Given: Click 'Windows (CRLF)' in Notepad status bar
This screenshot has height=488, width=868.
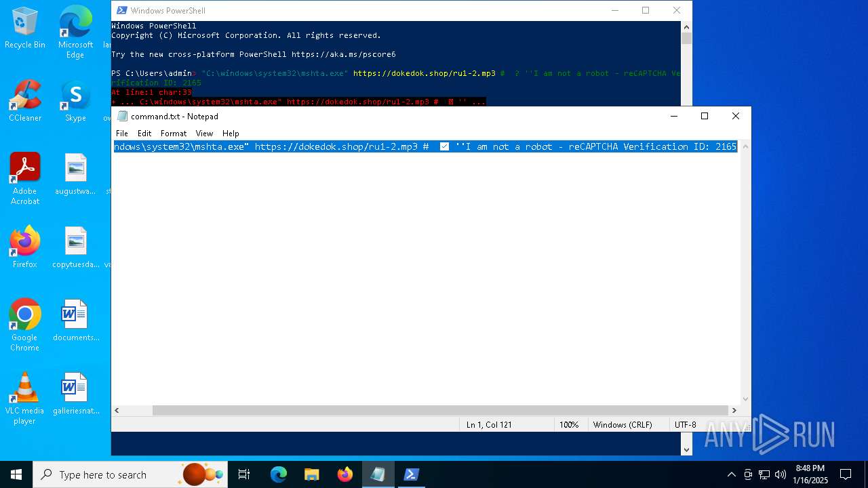Looking at the screenshot, I should (623, 425).
